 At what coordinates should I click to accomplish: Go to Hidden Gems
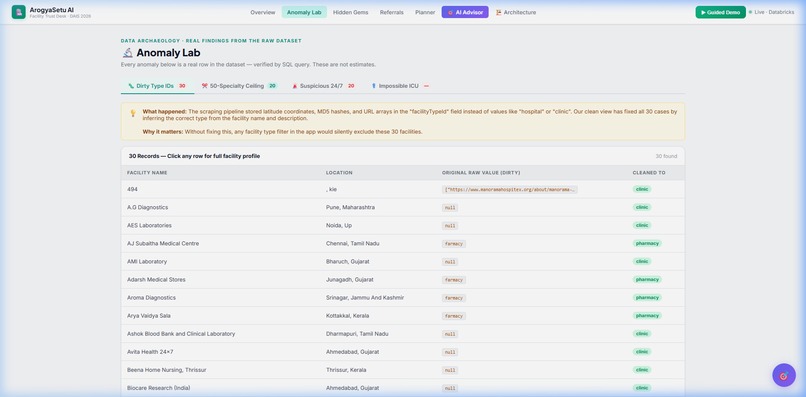click(x=351, y=12)
